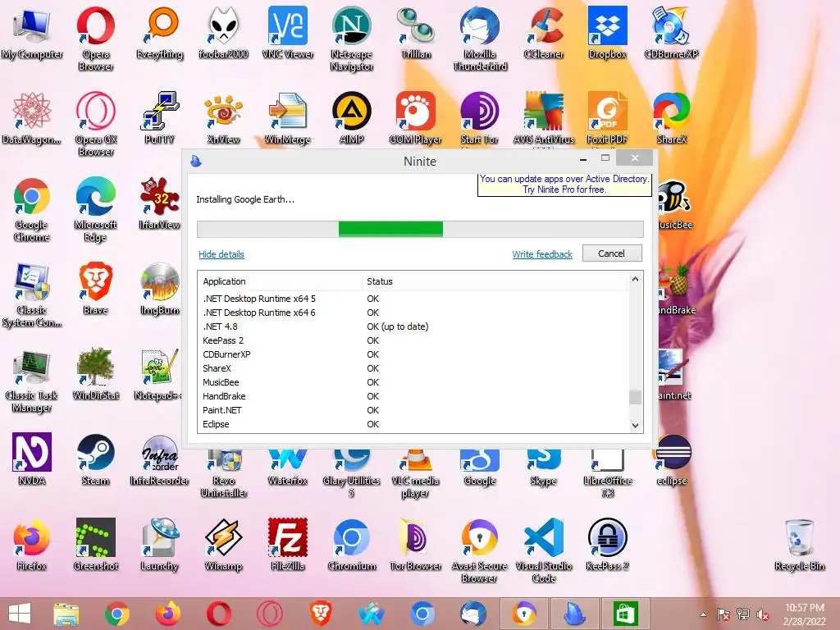Select the CDBurnerXP row in Ninite list
The width and height of the screenshot is (840, 630).
click(413, 354)
